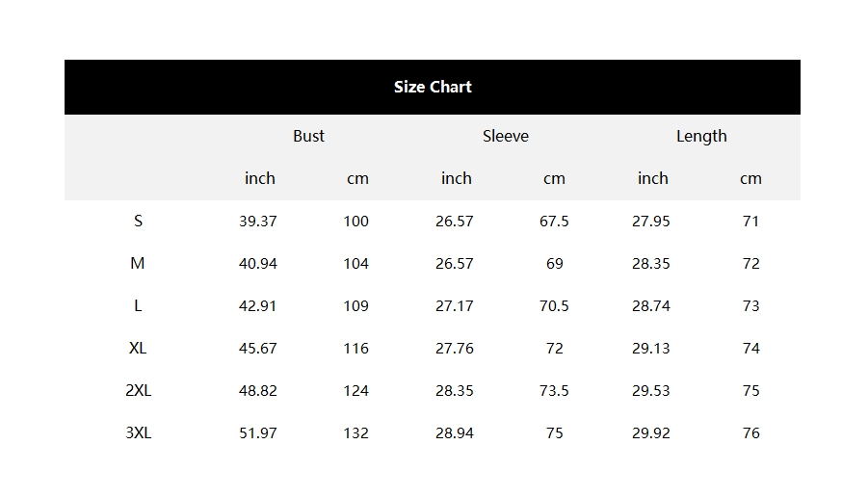Select the 28.74 length inch value

click(x=651, y=306)
